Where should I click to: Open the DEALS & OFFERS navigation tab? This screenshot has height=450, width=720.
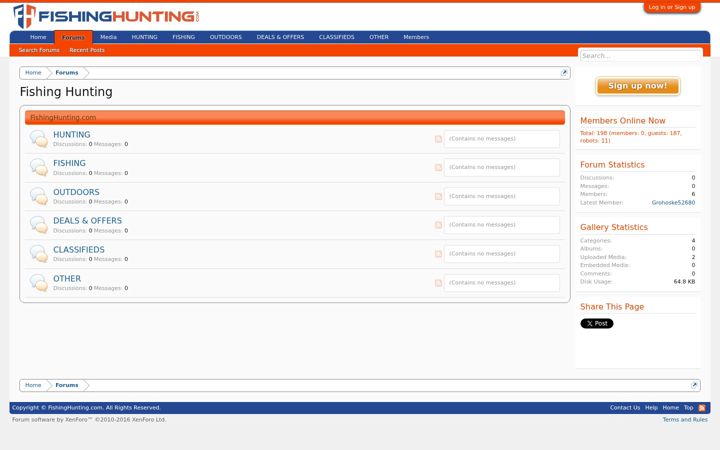(281, 37)
